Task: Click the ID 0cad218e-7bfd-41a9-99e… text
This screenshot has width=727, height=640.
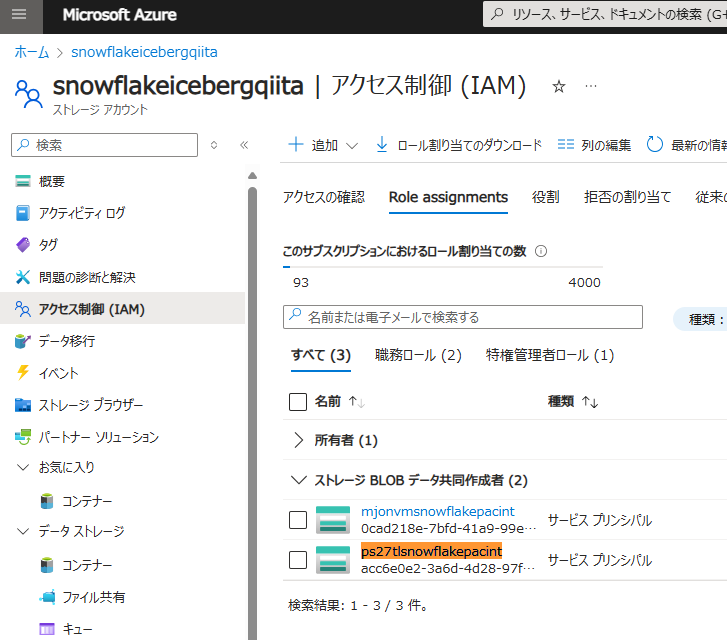Action: [x=448, y=528]
